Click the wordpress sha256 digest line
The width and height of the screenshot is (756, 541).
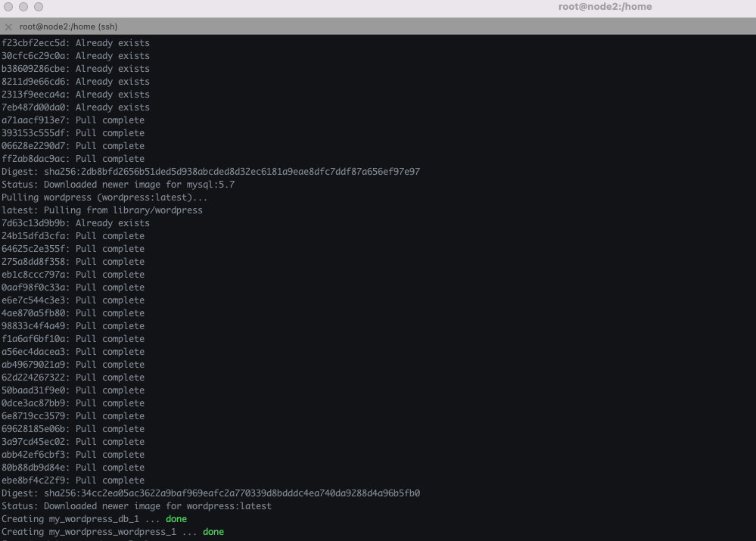pos(210,493)
